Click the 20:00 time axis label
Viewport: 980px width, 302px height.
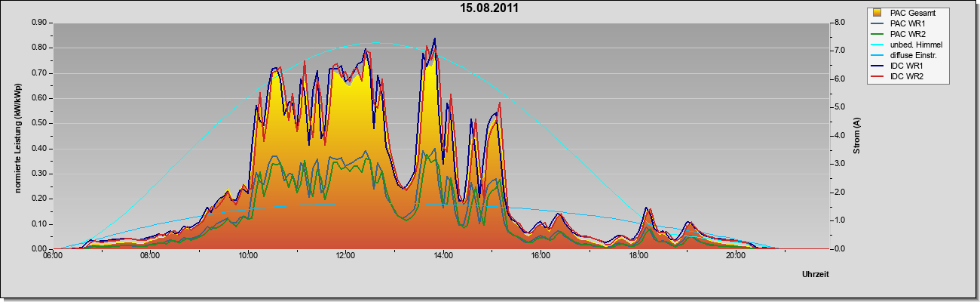pos(737,257)
